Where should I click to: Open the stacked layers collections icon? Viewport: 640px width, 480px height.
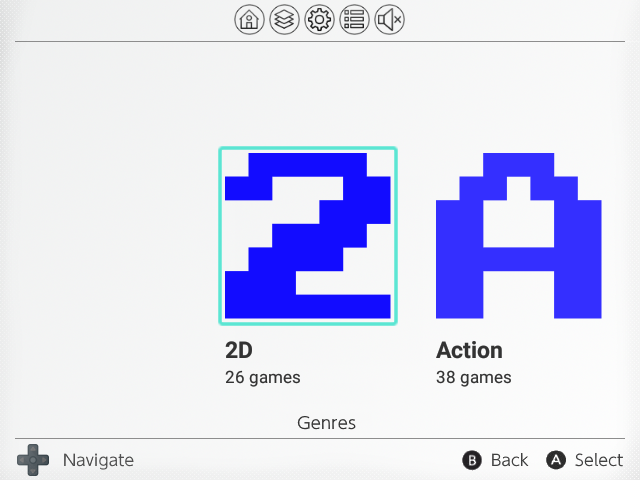tap(284, 19)
